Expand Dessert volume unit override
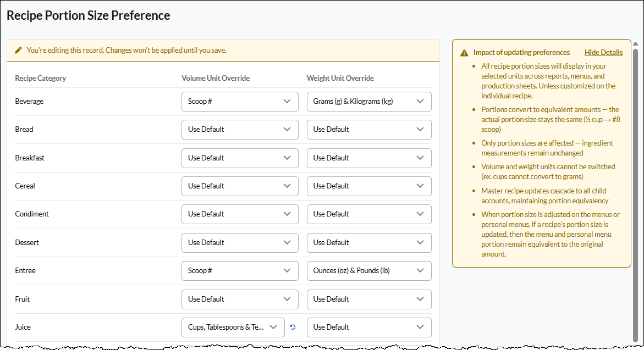644x350 pixels. pyautogui.click(x=240, y=242)
